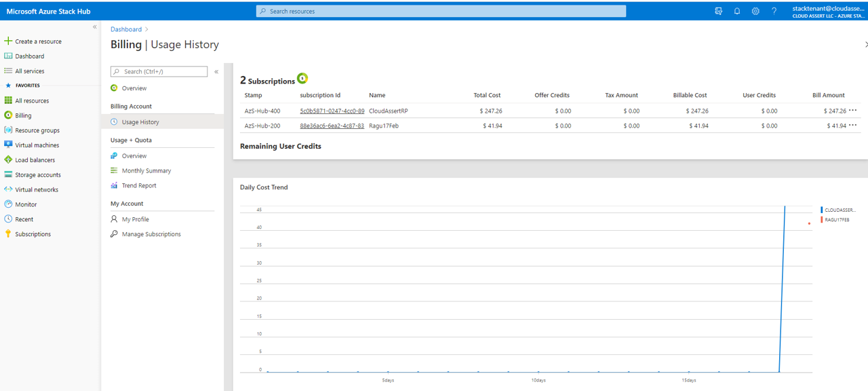The height and width of the screenshot is (391, 868).
Task: Click the User Credits column header
Action: point(759,95)
